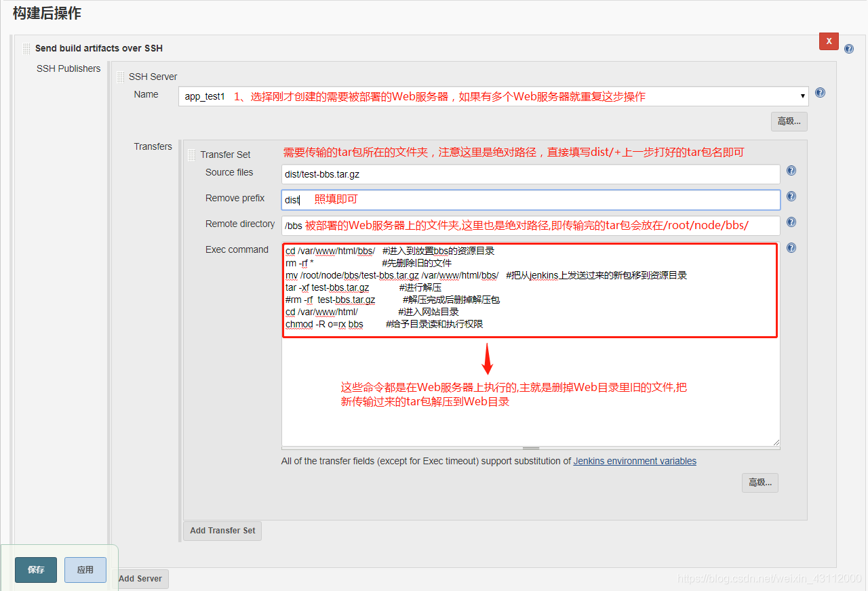Click the drag handle beside SSH Server
The image size is (868, 591).
pos(121,77)
